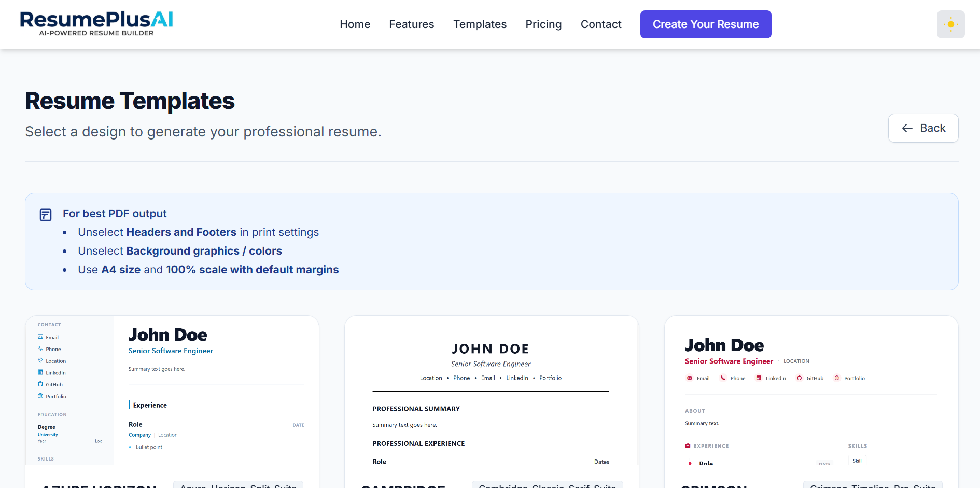Click the LinkedIn icon in Azure template
The image size is (980, 488).
(x=40, y=372)
